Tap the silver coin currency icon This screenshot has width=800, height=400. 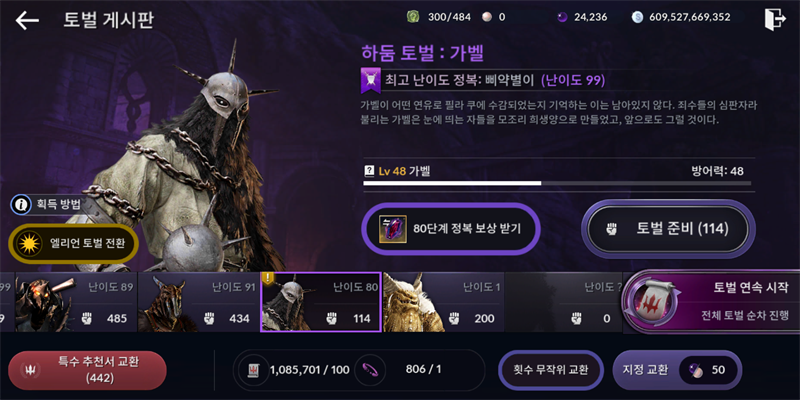(x=637, y=17)
